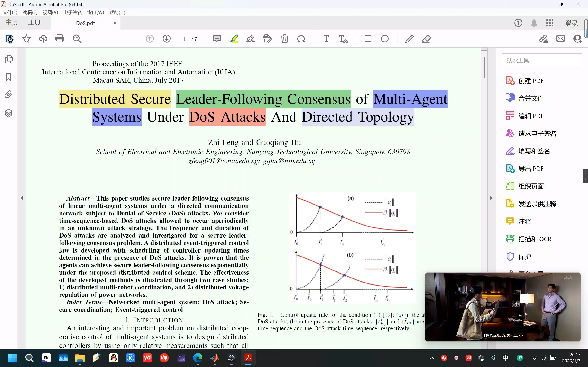The height and width of the screenshot is (367, 588).
Task: Switch to the 主页 tab
Action: point(12,23)
